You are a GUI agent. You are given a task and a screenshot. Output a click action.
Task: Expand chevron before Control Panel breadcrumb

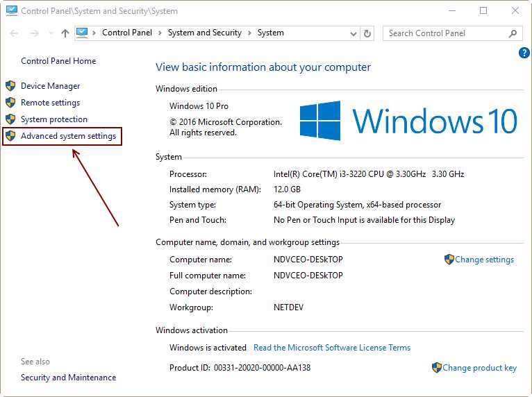point(94,33)
